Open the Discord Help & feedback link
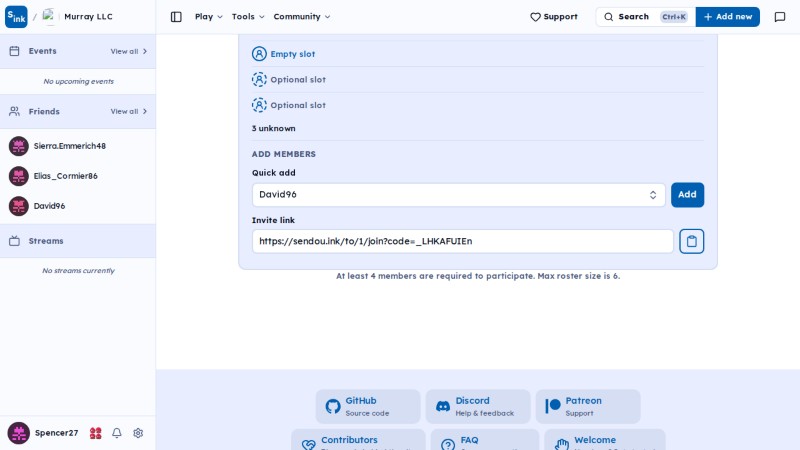Viewport: 800px width, 450px height. pyautogui.click(x=478, y=407)
